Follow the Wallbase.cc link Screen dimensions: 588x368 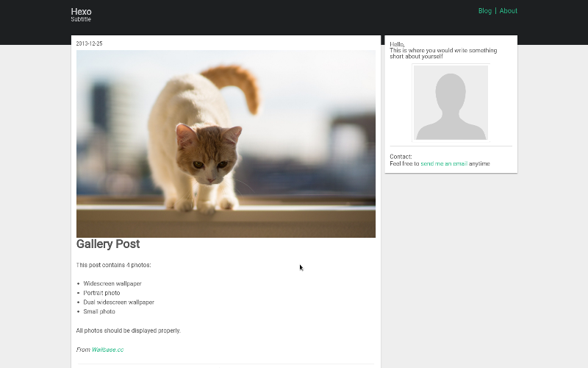[107, 350]
